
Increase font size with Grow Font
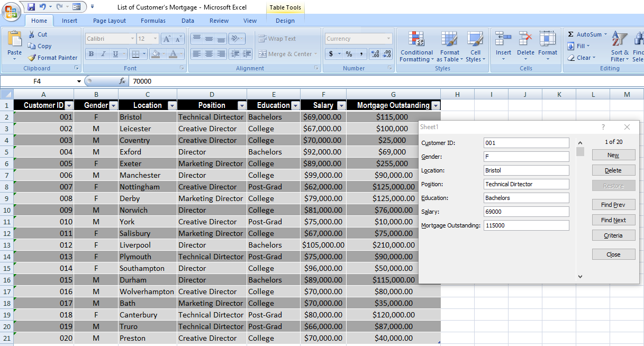tap(166, 39)
